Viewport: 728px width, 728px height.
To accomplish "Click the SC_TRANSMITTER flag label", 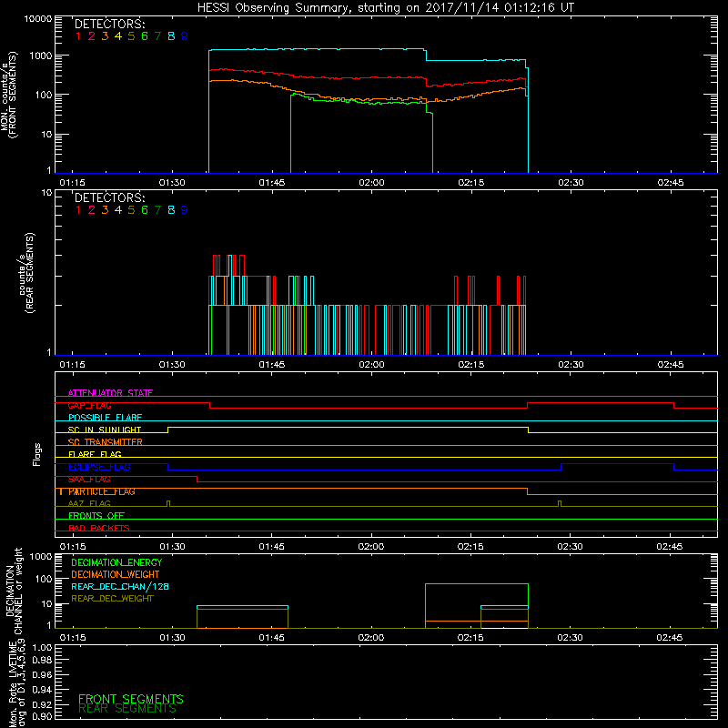I will [106, 442].
